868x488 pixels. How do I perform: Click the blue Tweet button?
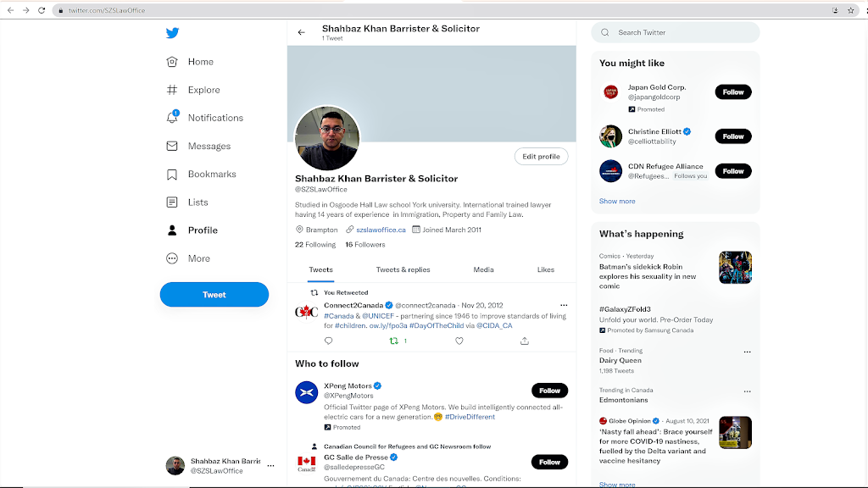coord(214,294)
